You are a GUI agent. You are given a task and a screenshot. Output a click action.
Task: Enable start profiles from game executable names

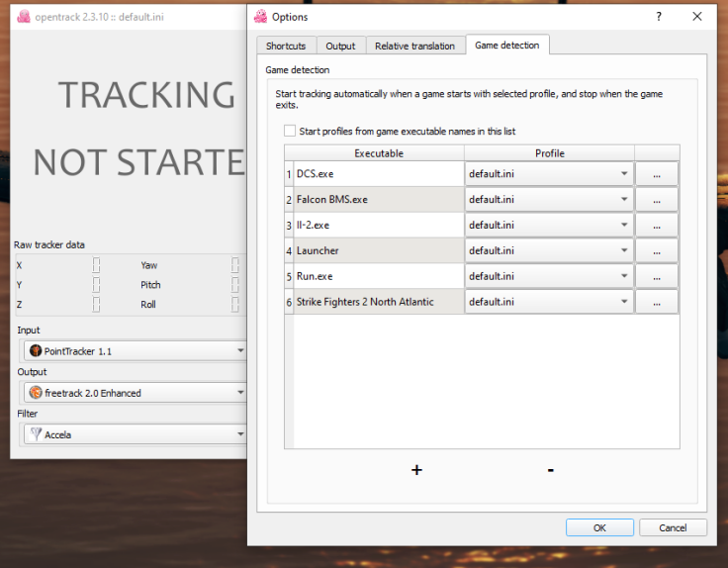pos(290,131)
